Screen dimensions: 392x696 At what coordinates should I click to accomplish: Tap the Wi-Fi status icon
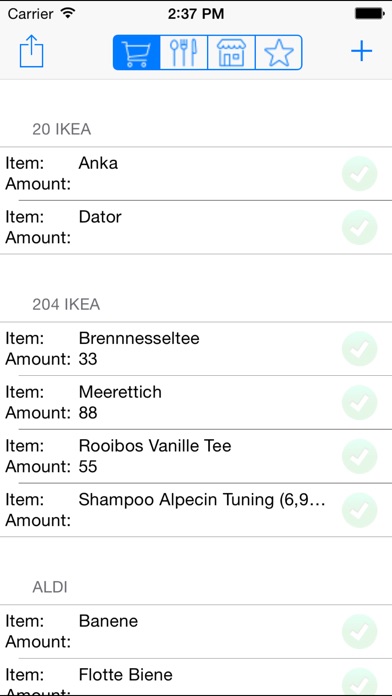(67, 14)
